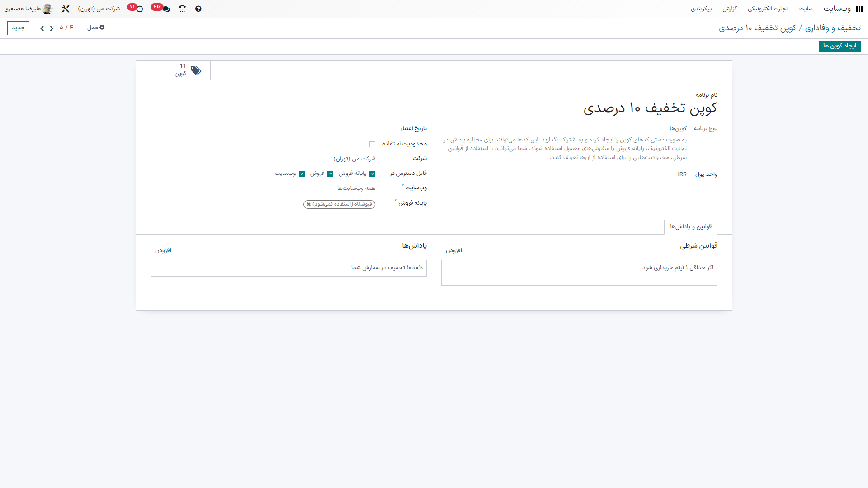
Task: Open the developer tools wrench icon
Action: point(66,9)
